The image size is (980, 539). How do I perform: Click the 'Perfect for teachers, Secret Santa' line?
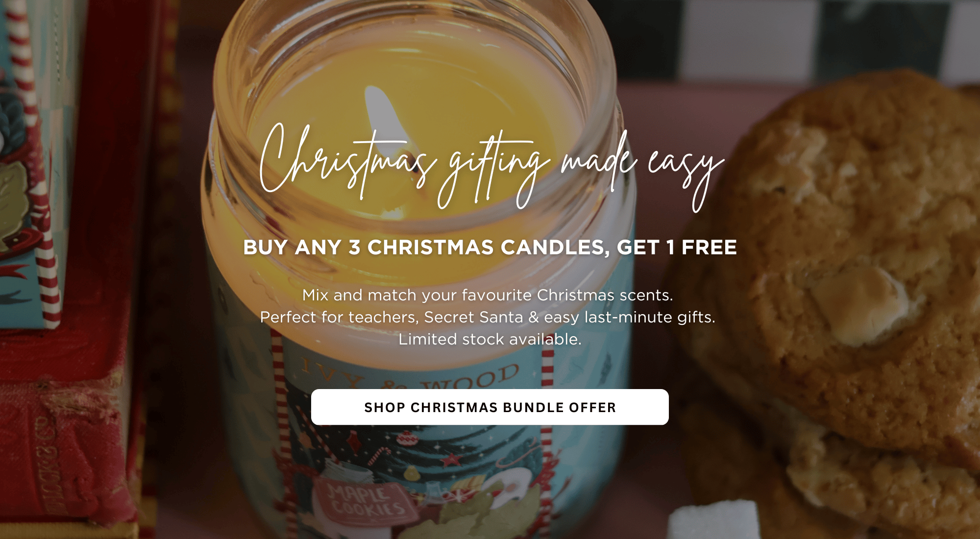[488, 317]
